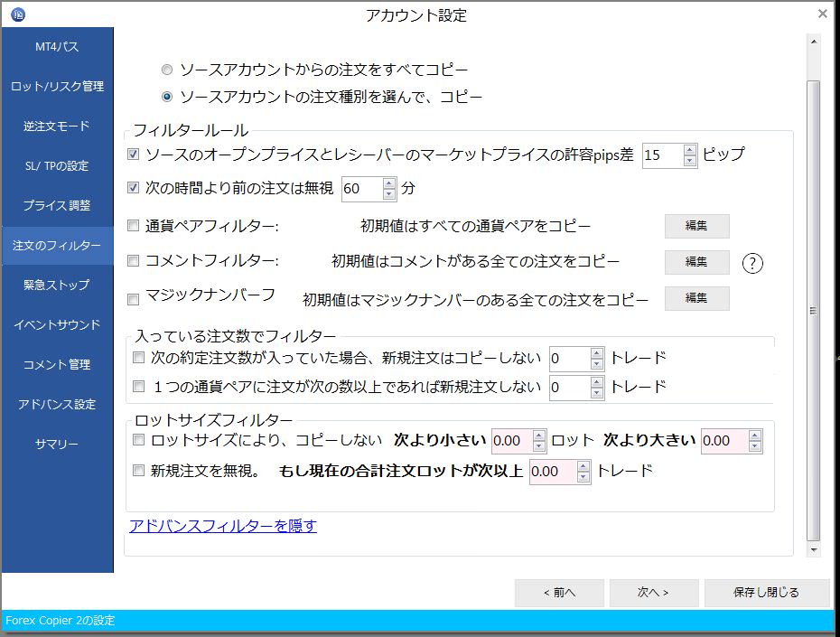
Task: Select サマリー in the left sidebar
Action: [x=56, y=443]
